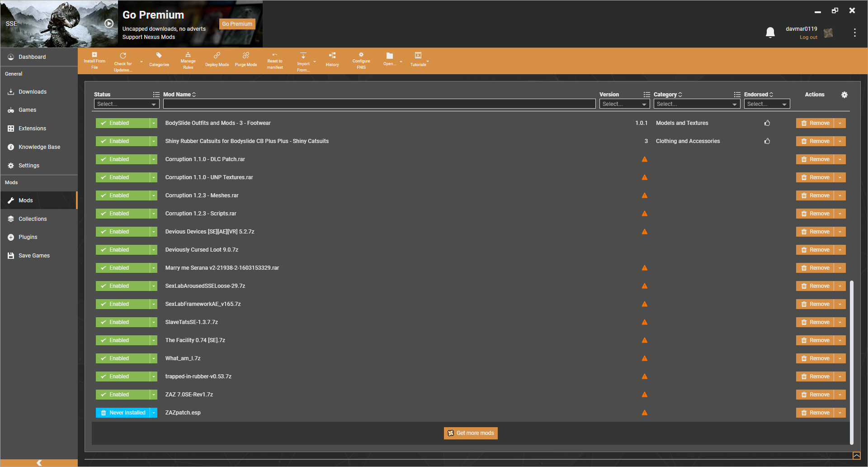Screen dimensions: 868x467
Task: Open Status filter dropdown
Action: 126,104
